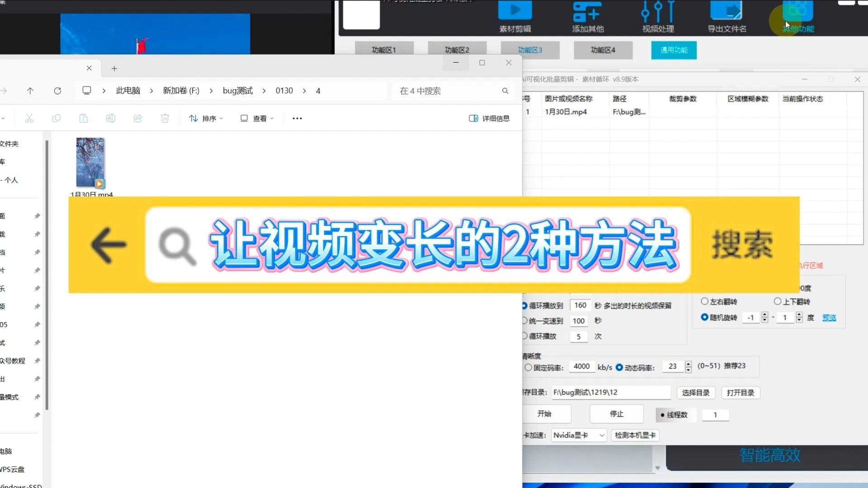The width and height of the screenshot is (868, 488).
Task: Select the 固定码率 fixed bitrate option
Action: [x=528, y=367]
